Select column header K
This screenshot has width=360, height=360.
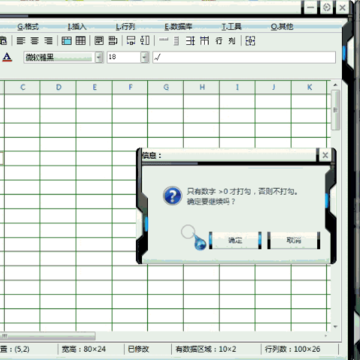click(309, 87)
